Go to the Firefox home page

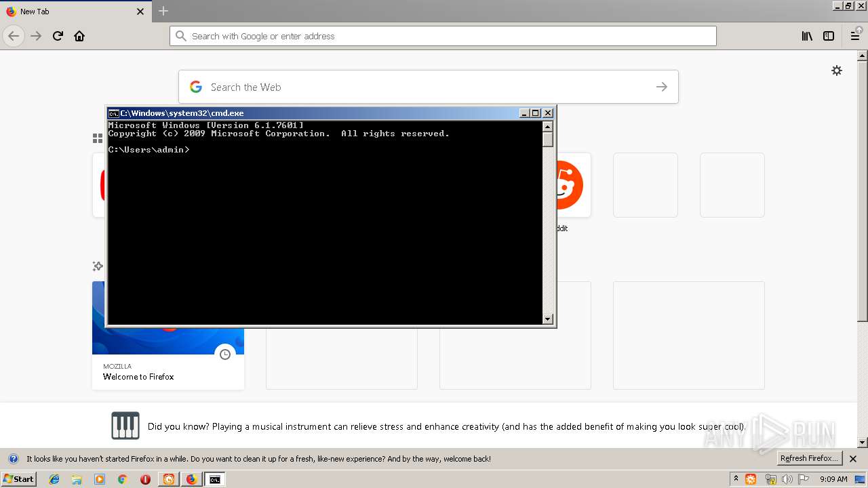[x=79, y=36]
